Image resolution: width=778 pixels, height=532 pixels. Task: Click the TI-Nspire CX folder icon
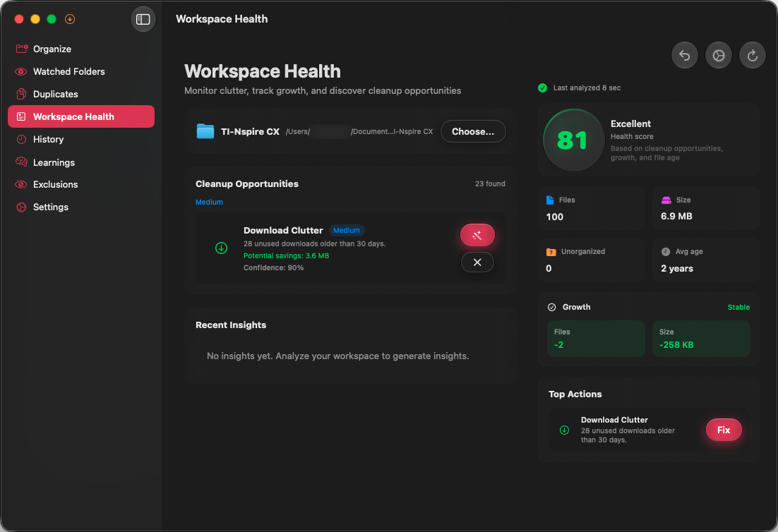(x=205, y=131)
